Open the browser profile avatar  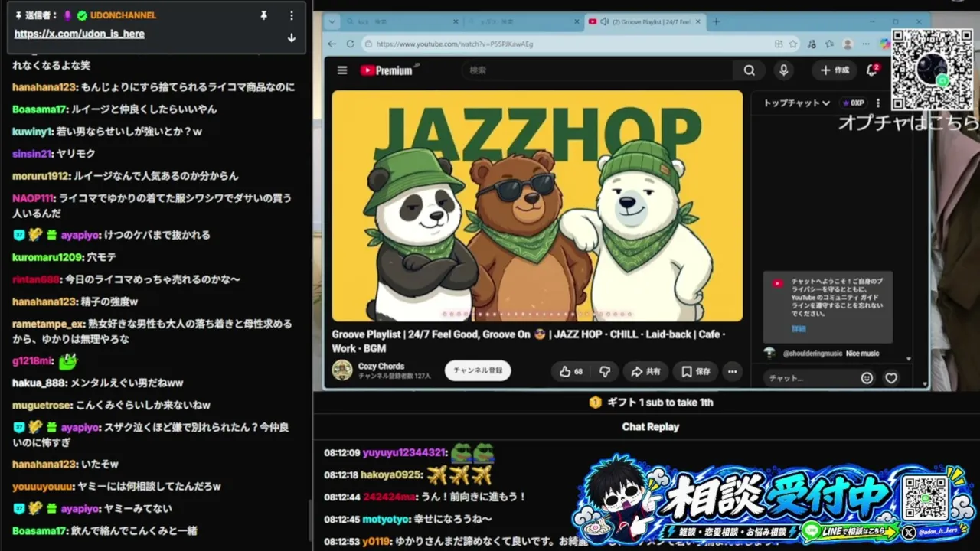click(848, 44)
